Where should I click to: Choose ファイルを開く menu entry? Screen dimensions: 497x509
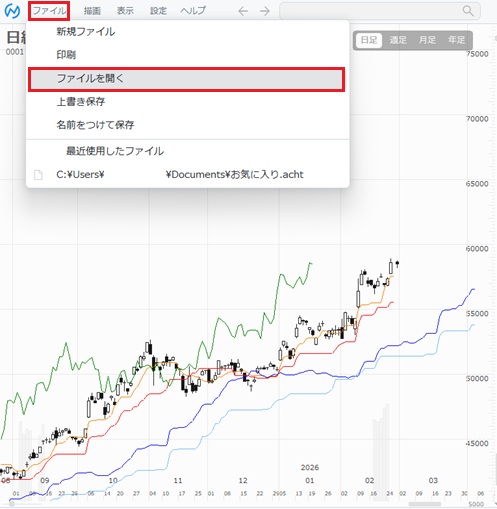click(x=187, y=79)
